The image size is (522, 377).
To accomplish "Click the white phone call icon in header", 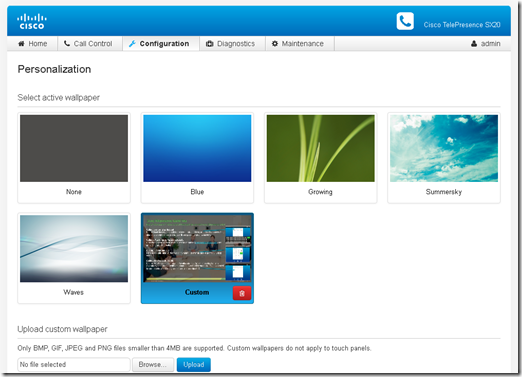I will pos(405,21).
